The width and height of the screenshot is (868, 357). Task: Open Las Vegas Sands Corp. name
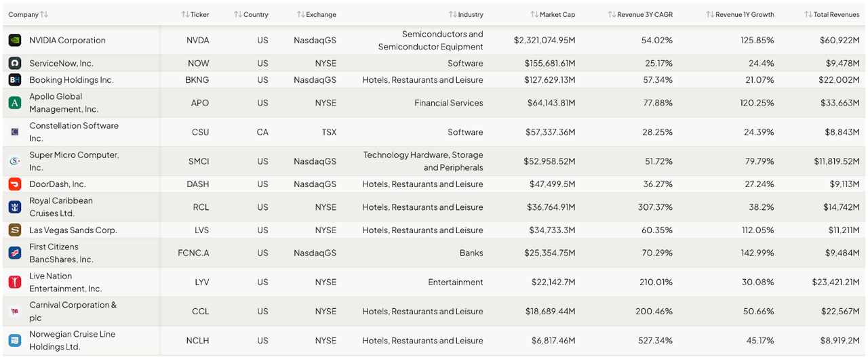click(73, 230)
